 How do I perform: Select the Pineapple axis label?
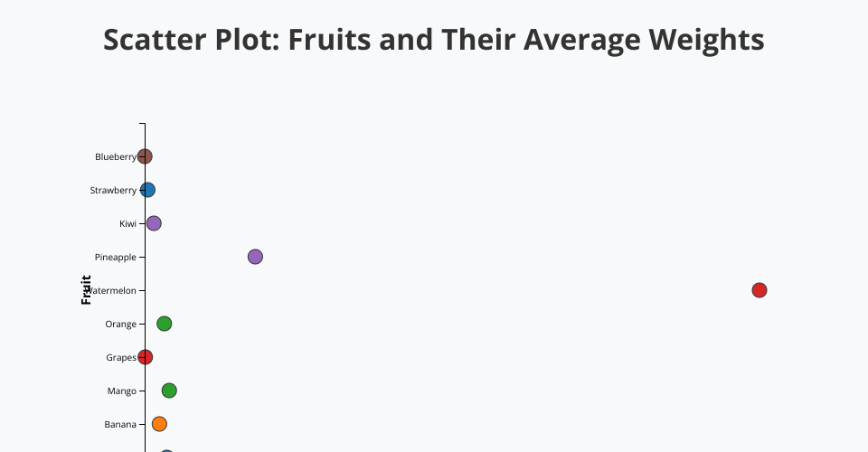115,257
